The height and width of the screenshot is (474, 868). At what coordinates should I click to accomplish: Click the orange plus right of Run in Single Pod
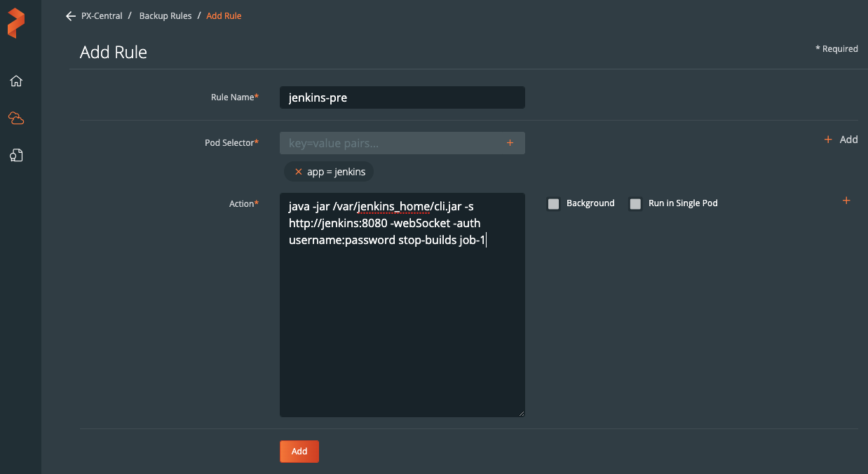(846, 201)
